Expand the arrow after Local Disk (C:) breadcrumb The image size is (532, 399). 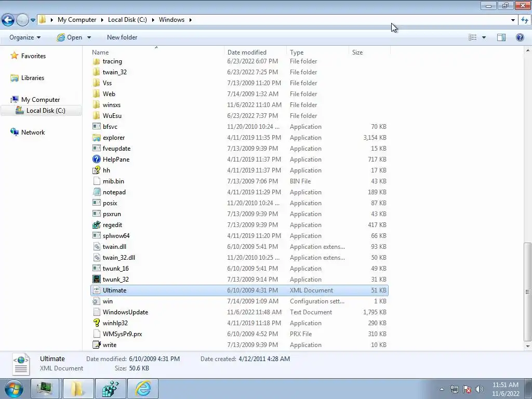point(153,20)
